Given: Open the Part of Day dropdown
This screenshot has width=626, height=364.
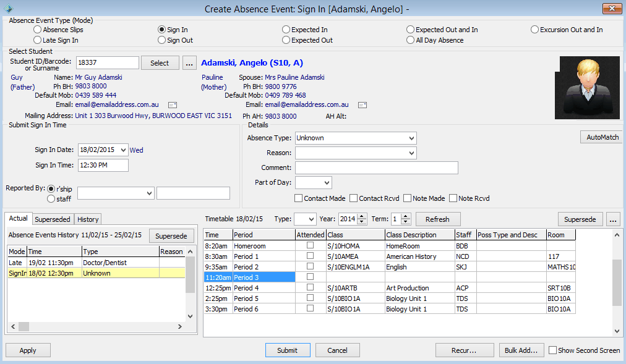Looking at the screenshot, I should coord(327,182).
